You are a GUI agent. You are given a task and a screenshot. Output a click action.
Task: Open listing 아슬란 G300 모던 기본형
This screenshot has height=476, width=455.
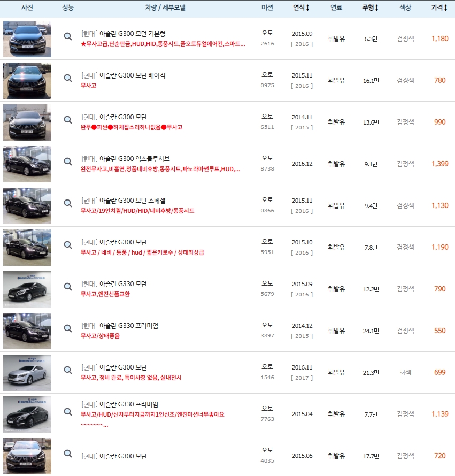pyautogui.click(x=123, y=34)
